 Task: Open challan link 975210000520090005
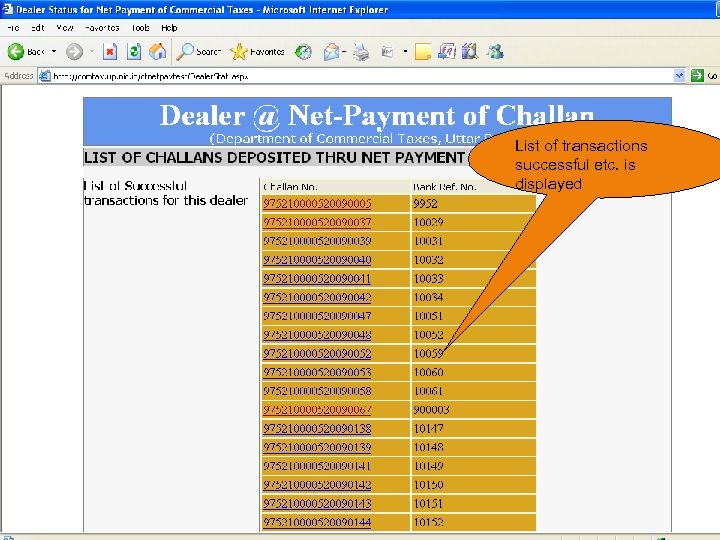(x=317, y=203)
